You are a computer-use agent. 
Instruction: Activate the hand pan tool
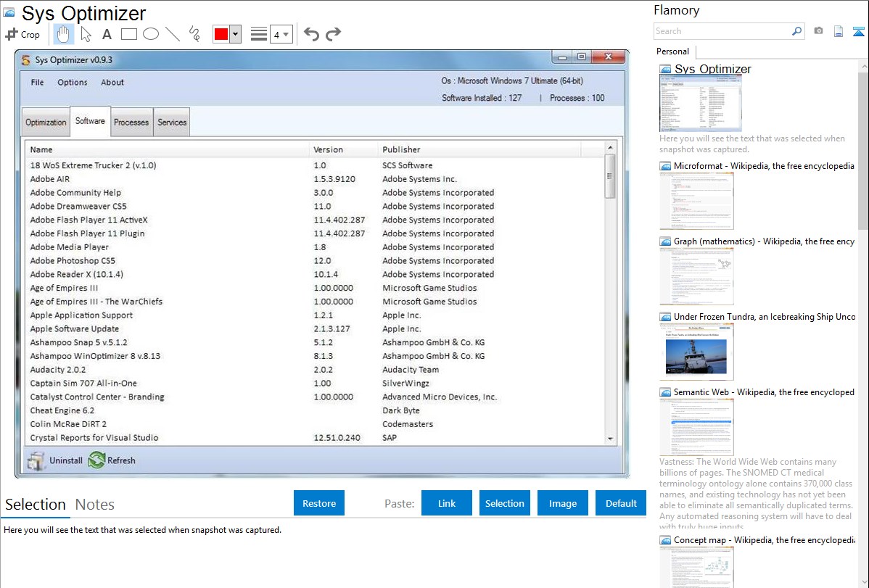[x=63, y=34]
